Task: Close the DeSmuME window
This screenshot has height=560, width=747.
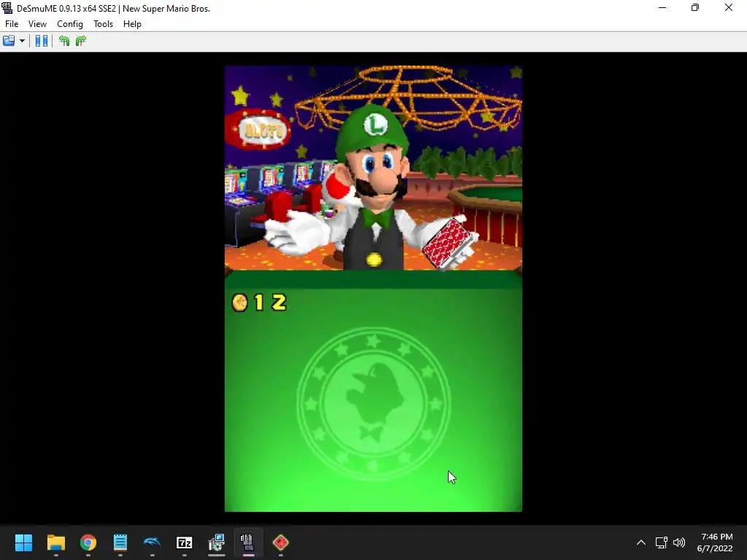Action: [729, 8]
